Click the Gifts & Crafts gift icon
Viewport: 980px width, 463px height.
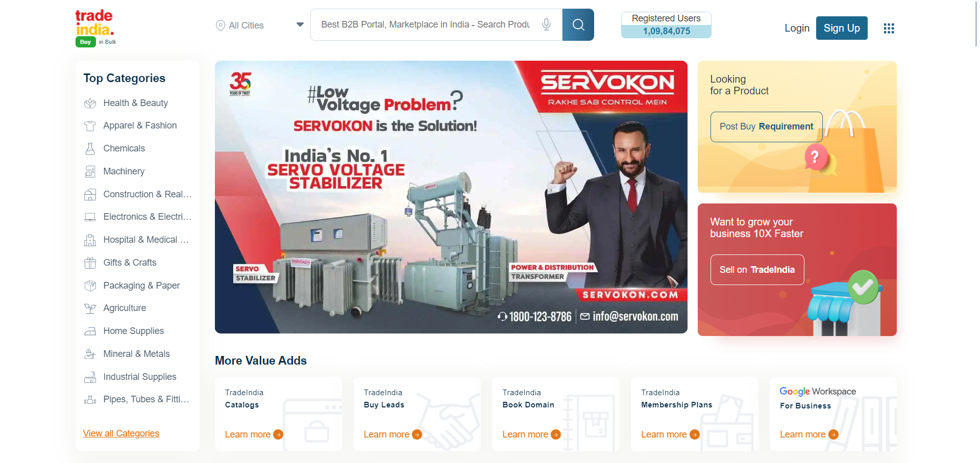click(x=90, y=263)
